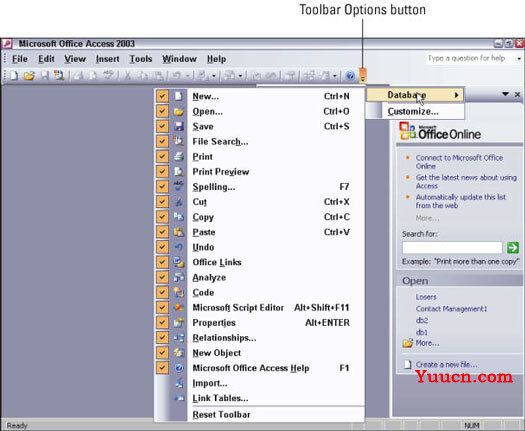Open the Help menu
This screenshot has height=431, width=525.
point(216,59)
